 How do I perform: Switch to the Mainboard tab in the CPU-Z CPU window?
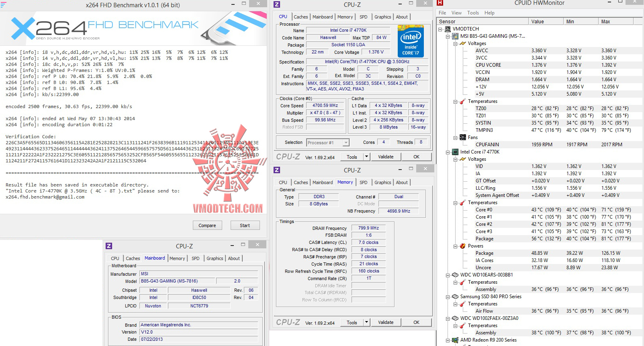pyautogui.click(x=323, y=17)
